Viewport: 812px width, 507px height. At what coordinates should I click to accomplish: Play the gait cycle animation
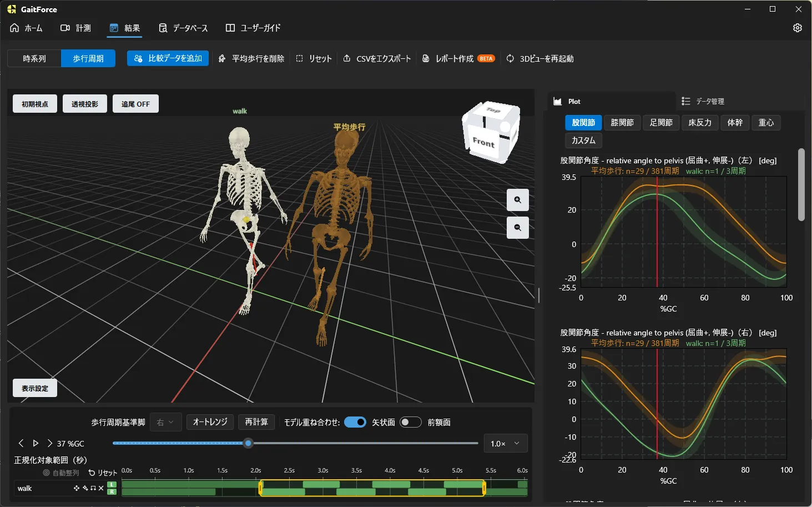36,443
